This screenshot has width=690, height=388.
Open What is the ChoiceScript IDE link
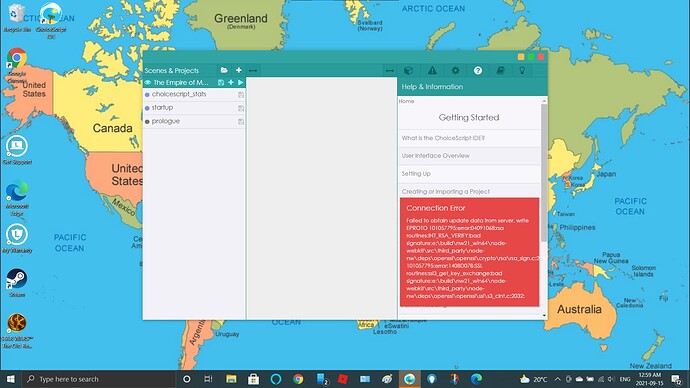click(x=443, y=138)
